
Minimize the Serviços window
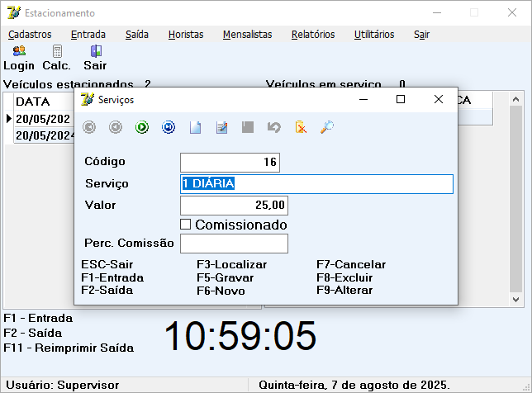tap(363, 99)
